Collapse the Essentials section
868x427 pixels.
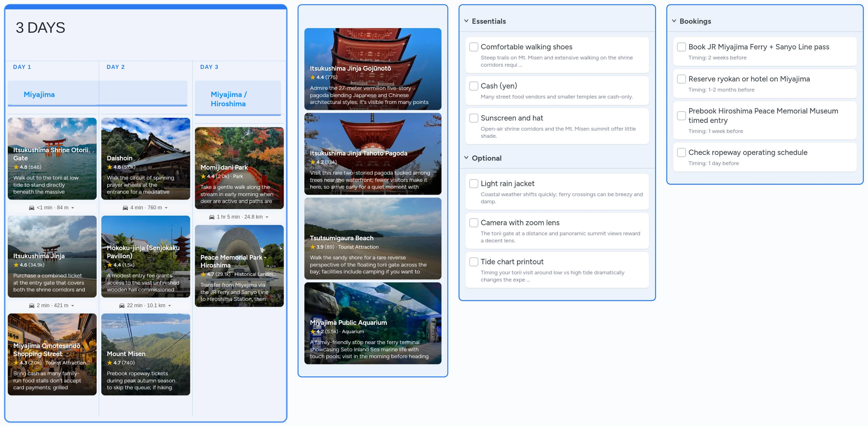tap(466, 21)
